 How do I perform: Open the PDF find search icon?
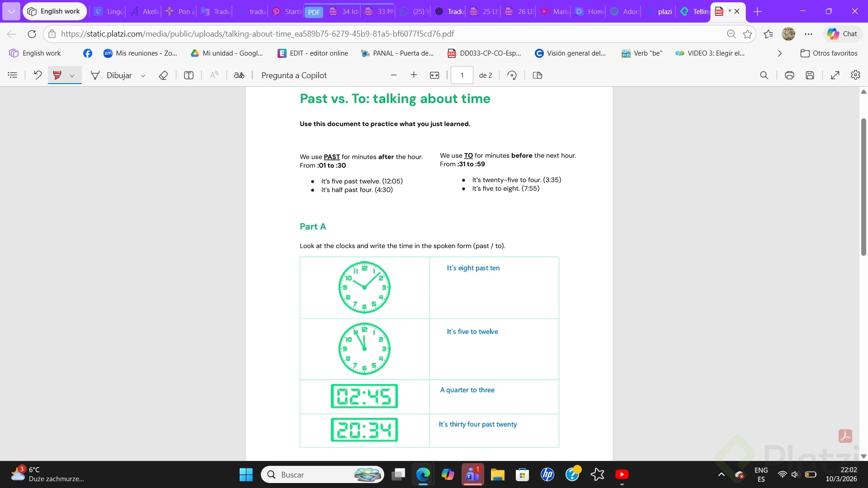[x=764, y=75]
